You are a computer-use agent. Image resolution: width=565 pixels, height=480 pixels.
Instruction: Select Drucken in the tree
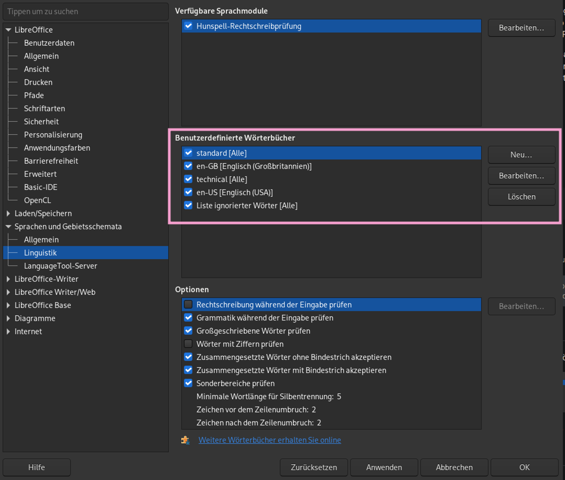[x=38, y=82]
